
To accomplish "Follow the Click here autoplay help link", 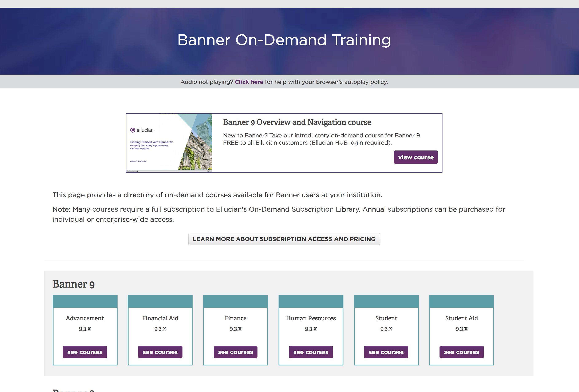I will 249,82.
